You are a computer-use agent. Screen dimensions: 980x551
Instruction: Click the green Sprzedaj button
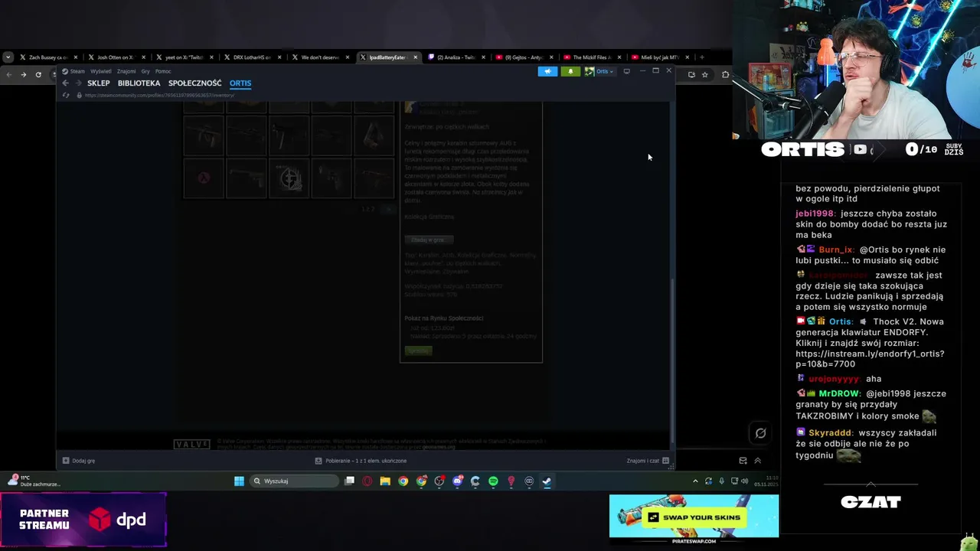[x=418, y=350]
